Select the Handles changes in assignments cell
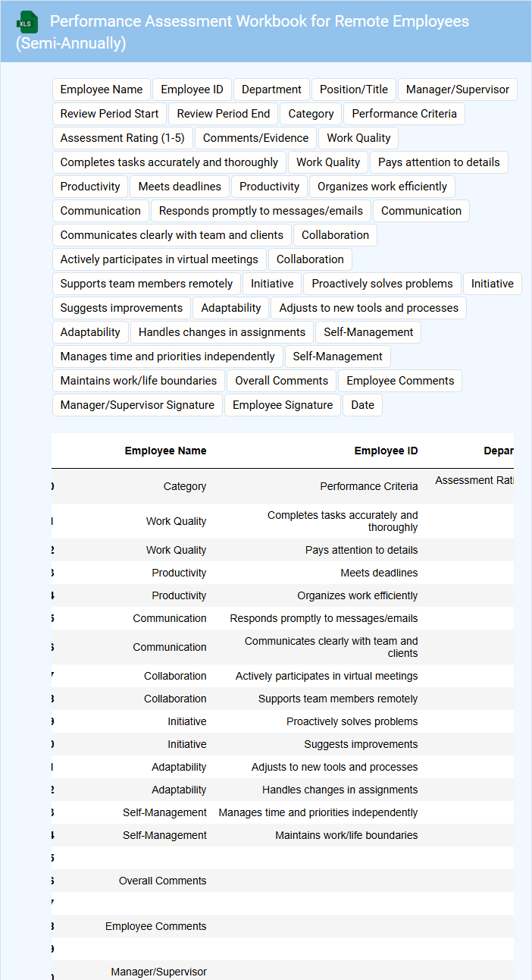 click(340, 790)
